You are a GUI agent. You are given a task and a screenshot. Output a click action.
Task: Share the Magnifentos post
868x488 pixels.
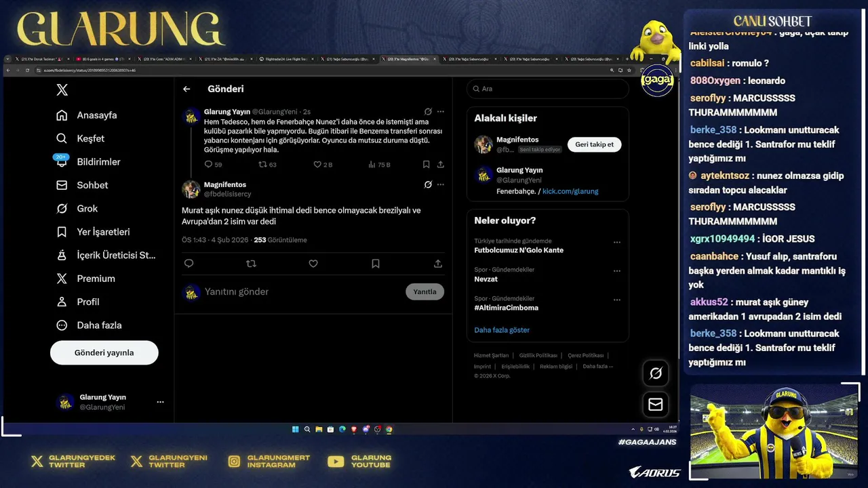pos(438,264)
